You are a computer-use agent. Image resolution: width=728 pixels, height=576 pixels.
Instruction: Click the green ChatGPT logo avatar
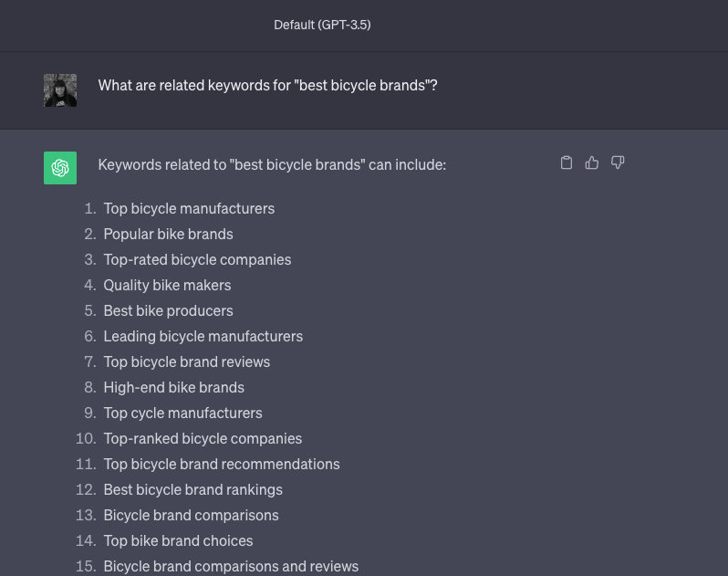pyautogui.click(x=60, y=168)
